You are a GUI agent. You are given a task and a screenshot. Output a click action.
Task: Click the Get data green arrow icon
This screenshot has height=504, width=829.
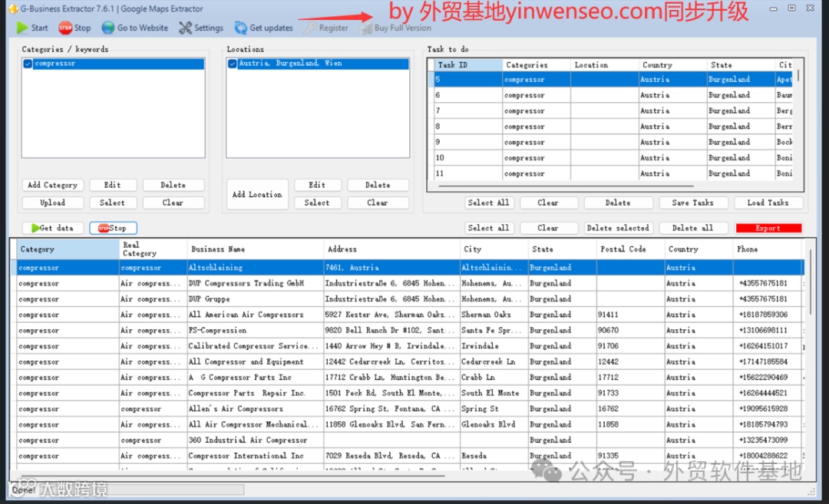pyautogui.click(x=35, y=228)
